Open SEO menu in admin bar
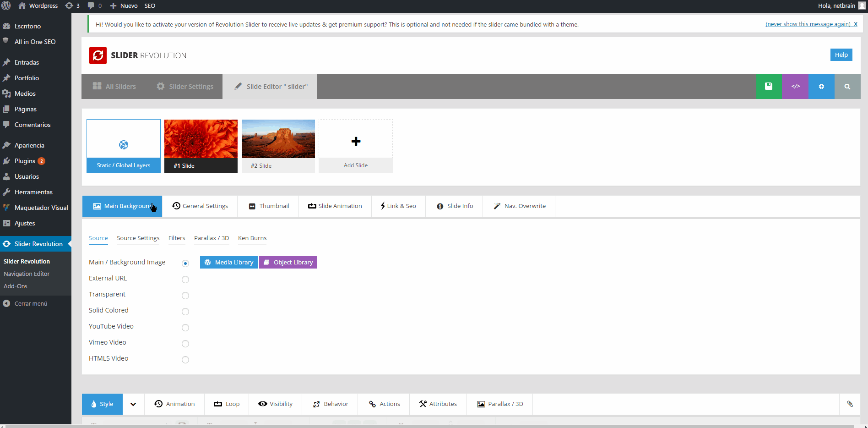The image size is (868, 428). pyautogui.click(x=150, y=5)
